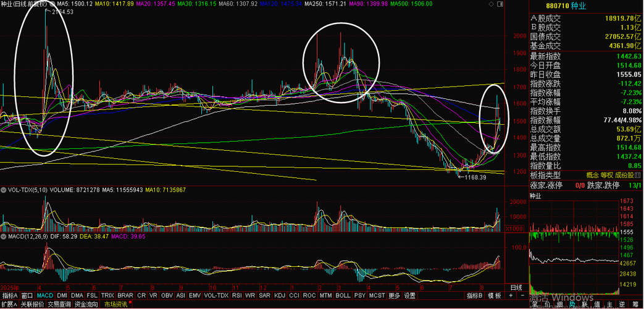Select the 细 side panel tab
Screen dimensions: 644x309
pyautogui.click(x=560, y=305)
